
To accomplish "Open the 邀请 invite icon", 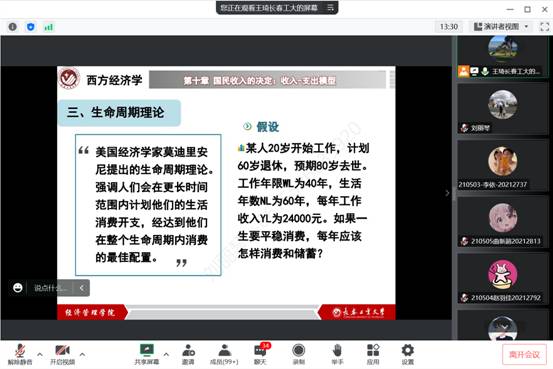I will [188, 354].
